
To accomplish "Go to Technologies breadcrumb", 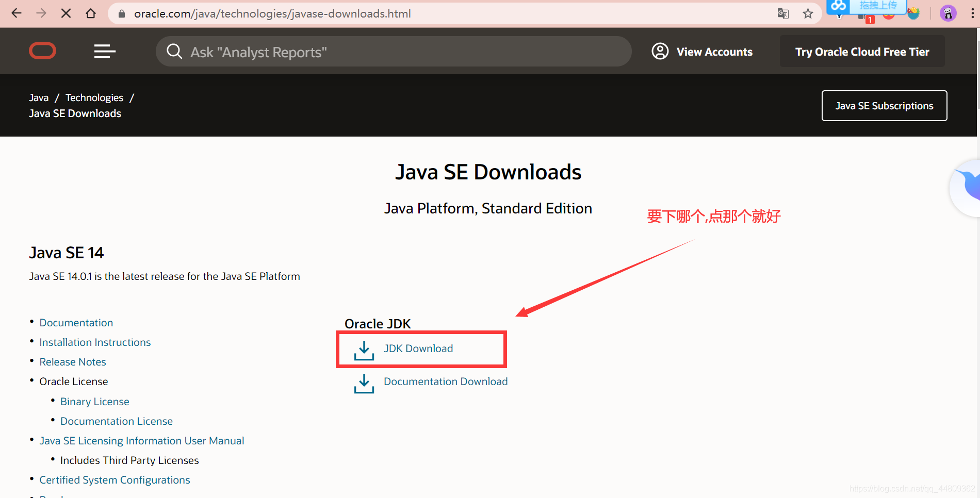I will pyautogui.click(x=94, y=97).
